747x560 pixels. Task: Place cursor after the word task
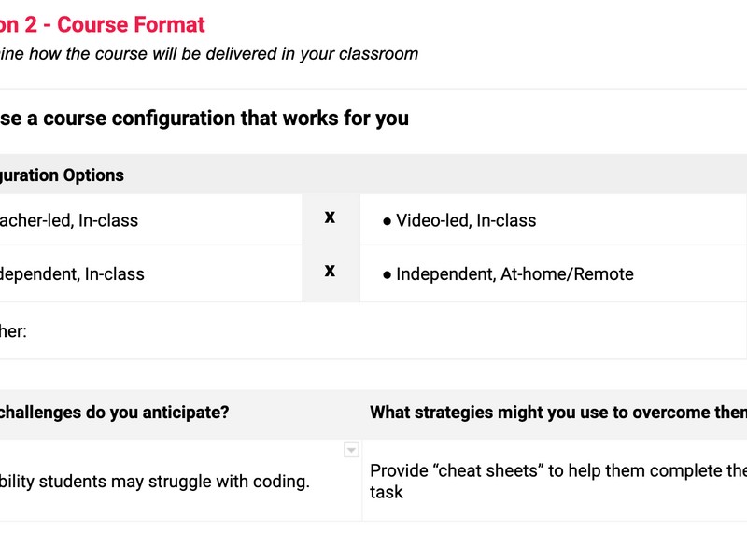(x=403, y=493)
